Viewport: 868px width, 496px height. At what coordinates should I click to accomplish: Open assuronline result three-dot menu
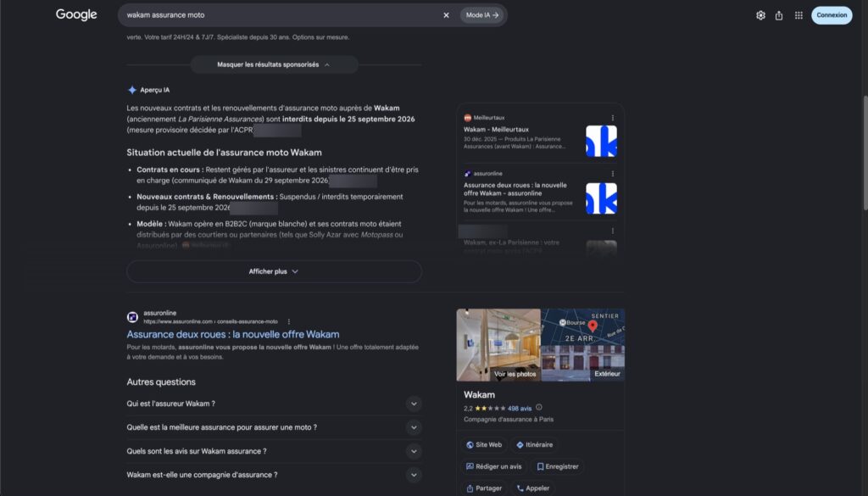tap(289, 321)
